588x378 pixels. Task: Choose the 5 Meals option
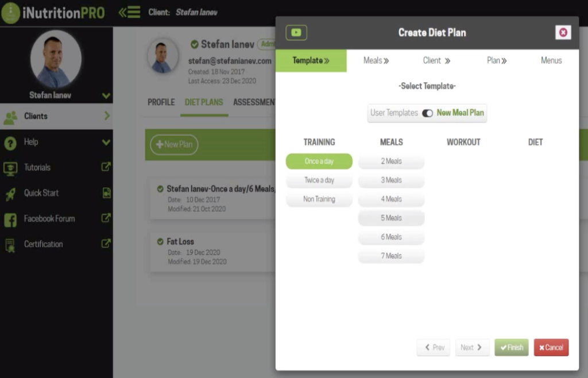pyautogui.click(x=391, y=218)
